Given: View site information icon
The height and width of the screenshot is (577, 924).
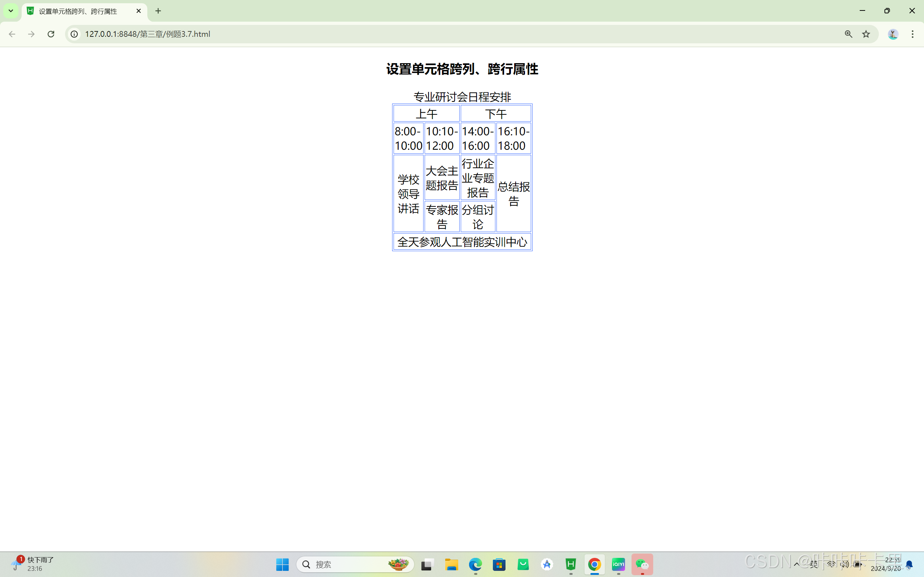Looking at the screenshot, I should [74, 34].
